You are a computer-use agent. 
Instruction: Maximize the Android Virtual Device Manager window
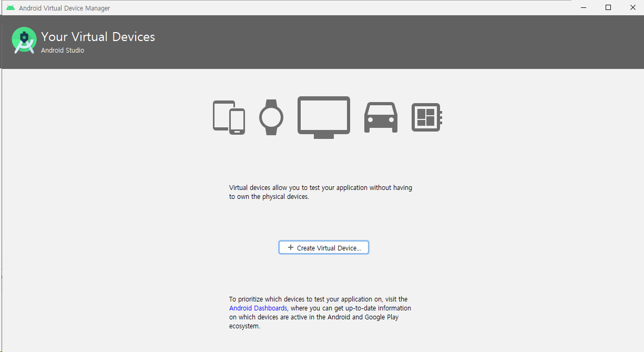coord(608,8)
